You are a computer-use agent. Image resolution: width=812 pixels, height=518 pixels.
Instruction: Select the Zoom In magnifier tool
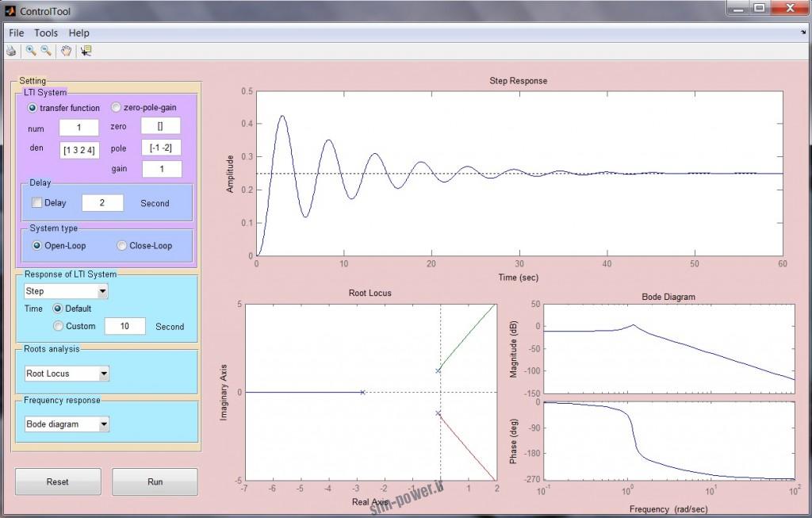click(x=30, y=51)
